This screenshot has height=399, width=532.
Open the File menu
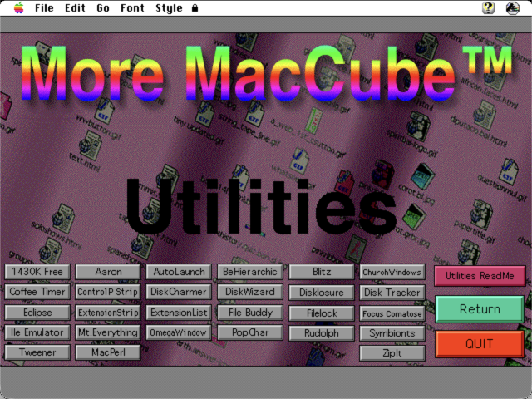(44, 7)
